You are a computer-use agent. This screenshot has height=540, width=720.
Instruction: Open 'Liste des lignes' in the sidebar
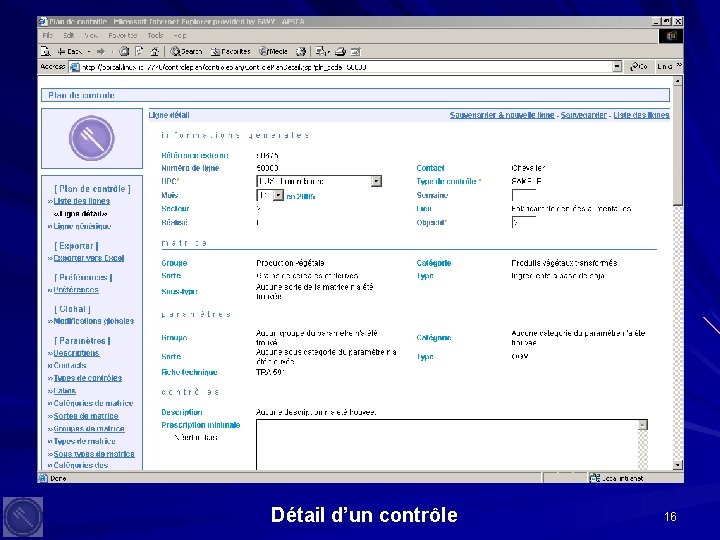81,201
